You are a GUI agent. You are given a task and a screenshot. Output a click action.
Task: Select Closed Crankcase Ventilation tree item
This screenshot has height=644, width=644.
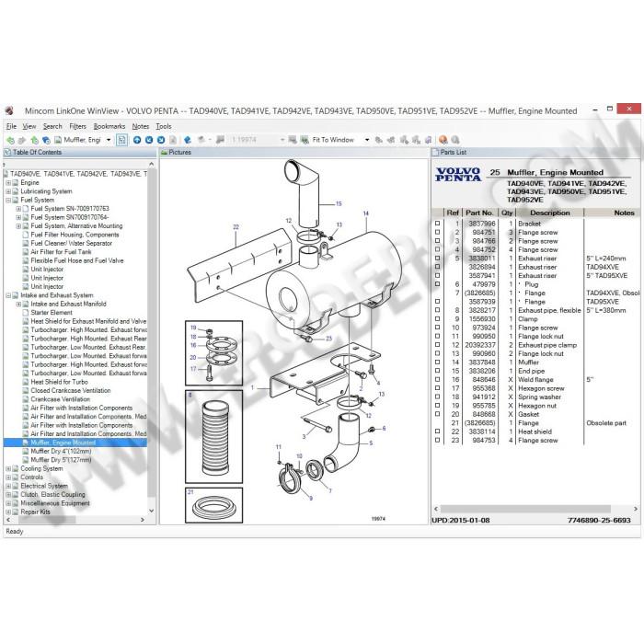71,391
